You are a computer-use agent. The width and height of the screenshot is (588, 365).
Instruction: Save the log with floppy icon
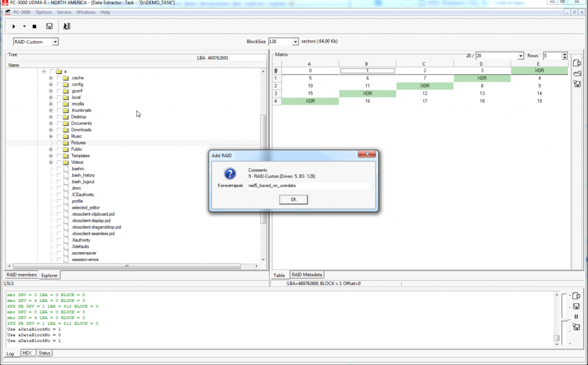tap(576, 306)
